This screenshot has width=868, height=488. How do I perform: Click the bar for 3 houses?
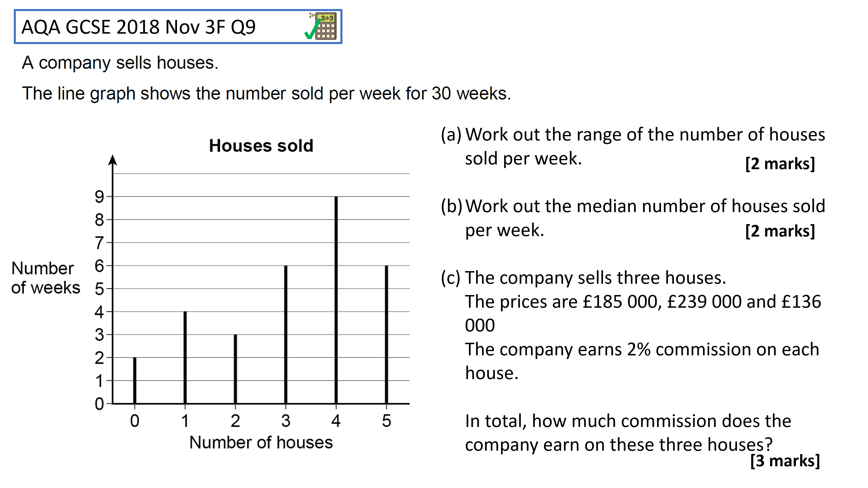coord(286,334)
